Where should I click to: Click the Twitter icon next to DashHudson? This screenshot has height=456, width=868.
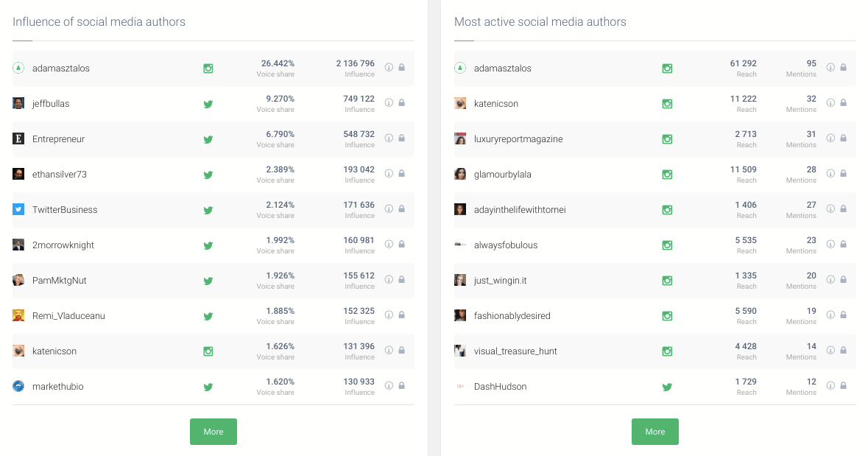click(667, 387)
